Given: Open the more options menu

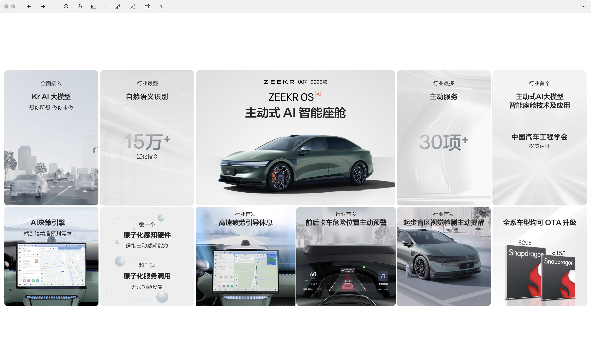Looking at the screenshot, I should coord(583,6).
